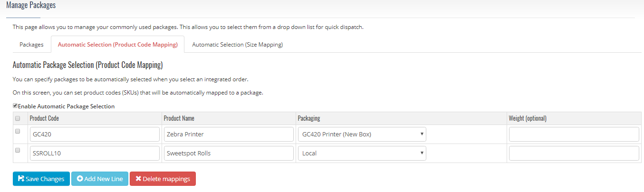Open the GC420 Printer (New Box) packaging dropdown
644x192 pixels.
pyautogui.click(x=362, y=134)
